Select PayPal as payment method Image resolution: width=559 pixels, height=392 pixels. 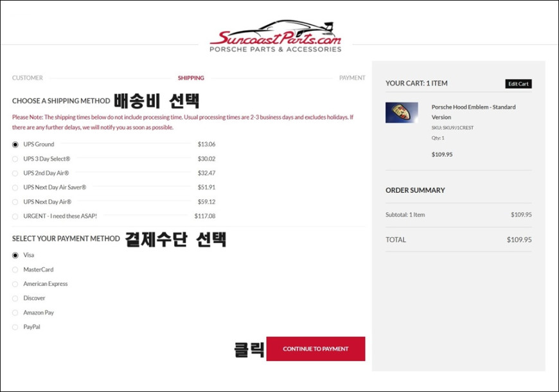point(15,327)
